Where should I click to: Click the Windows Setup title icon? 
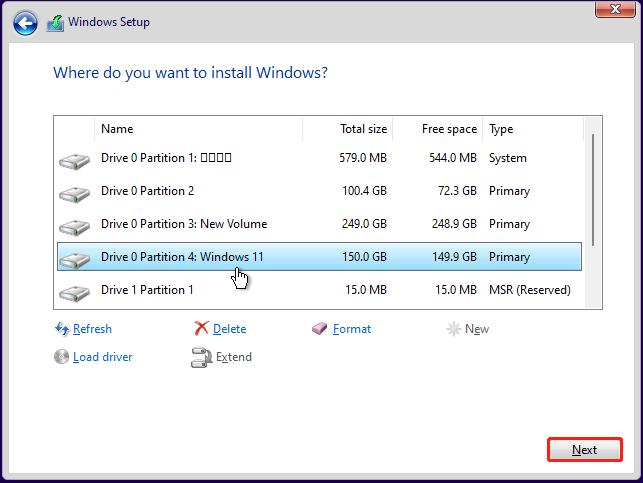(55, 23)
